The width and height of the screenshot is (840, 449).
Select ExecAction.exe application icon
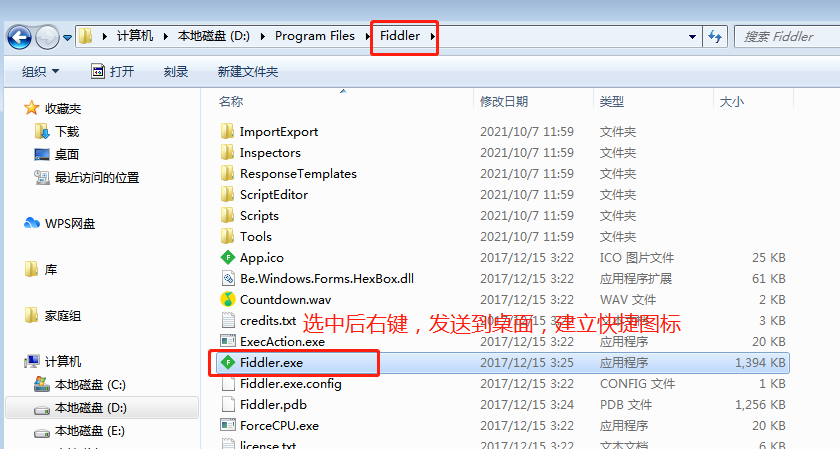click(x=228, y=341)
